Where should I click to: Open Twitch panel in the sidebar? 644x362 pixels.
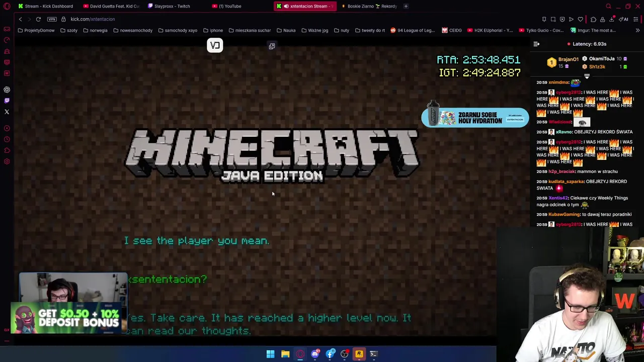(x=7, y=101)
